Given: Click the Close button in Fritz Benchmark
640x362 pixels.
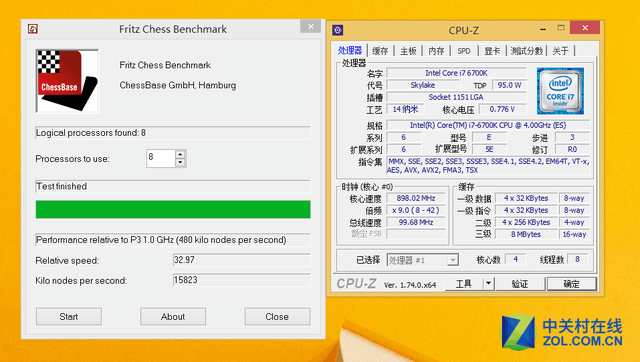Looking at the screenshot, I should (277, 316).
